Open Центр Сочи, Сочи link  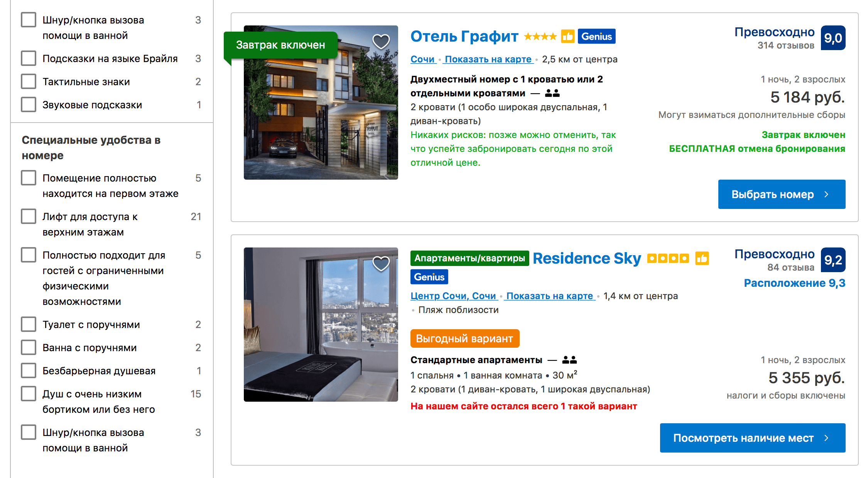point(453,296)
